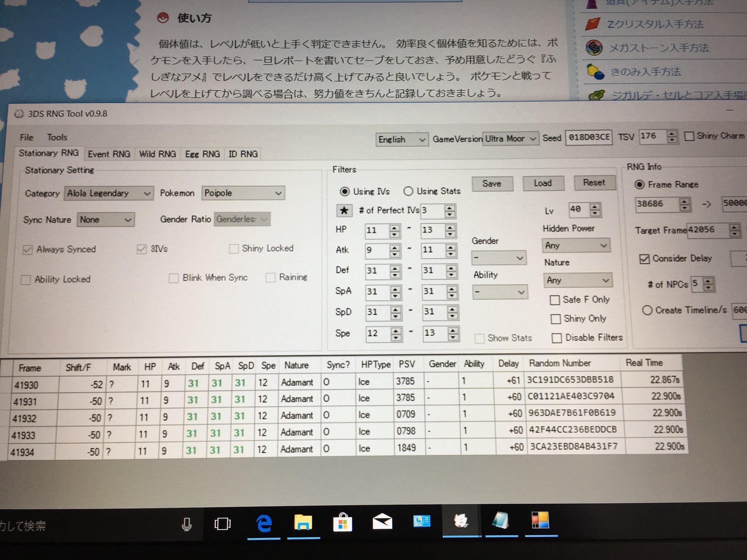Screen dimensions: 747x560
Task: Click the TSV stepper arrows
Action: (672, 136)
